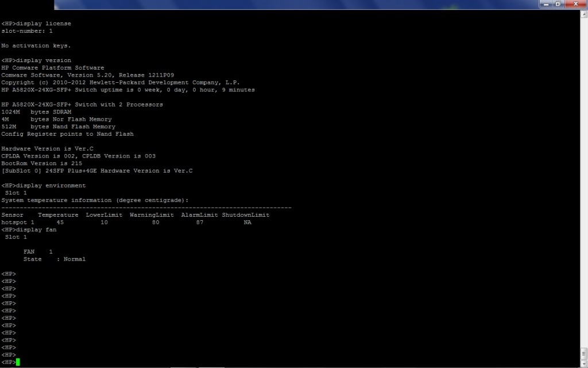The image size is (588, 368).
Task: Click '[SubSlot 0] 24SFP Plus+4GE' line
Action: [96, 171]
